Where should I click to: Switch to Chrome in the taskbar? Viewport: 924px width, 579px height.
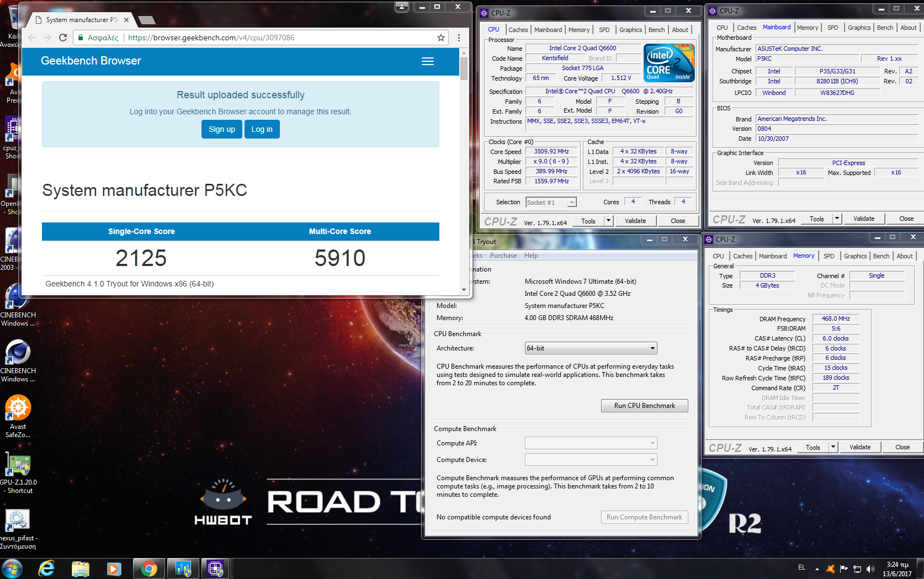[x=148, y=569]
